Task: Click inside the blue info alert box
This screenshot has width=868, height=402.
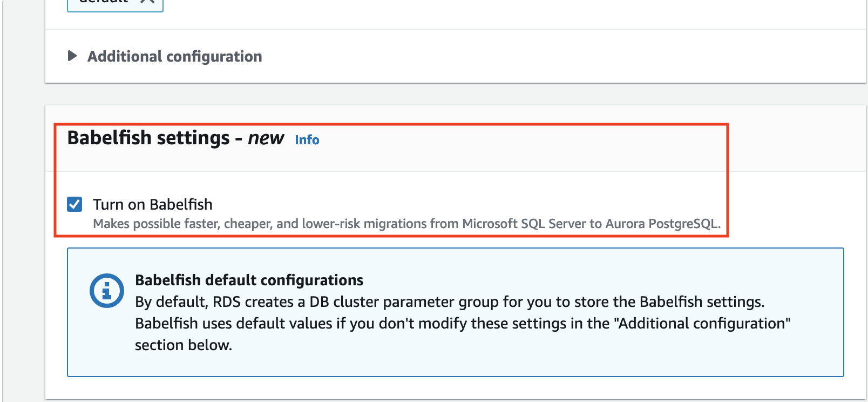Action: click(455, 312)
